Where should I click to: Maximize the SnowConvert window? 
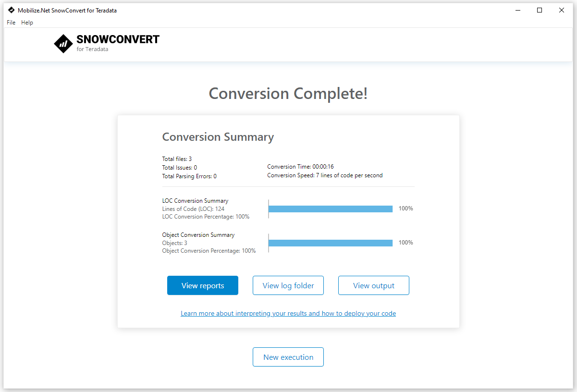[540, 10]
